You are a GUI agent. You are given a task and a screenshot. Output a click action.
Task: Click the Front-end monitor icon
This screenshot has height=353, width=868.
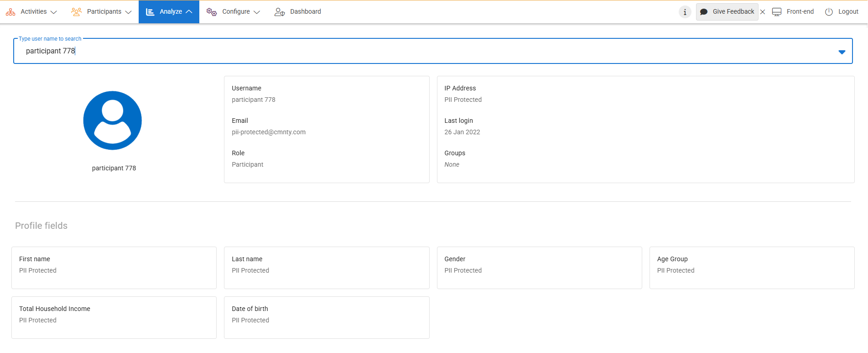tap(776, 12)
